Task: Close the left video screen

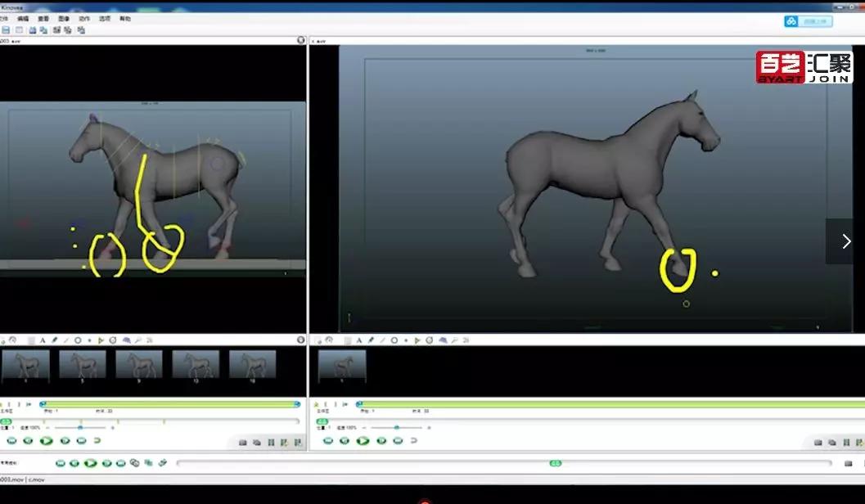Action: (x=300, y=40)
